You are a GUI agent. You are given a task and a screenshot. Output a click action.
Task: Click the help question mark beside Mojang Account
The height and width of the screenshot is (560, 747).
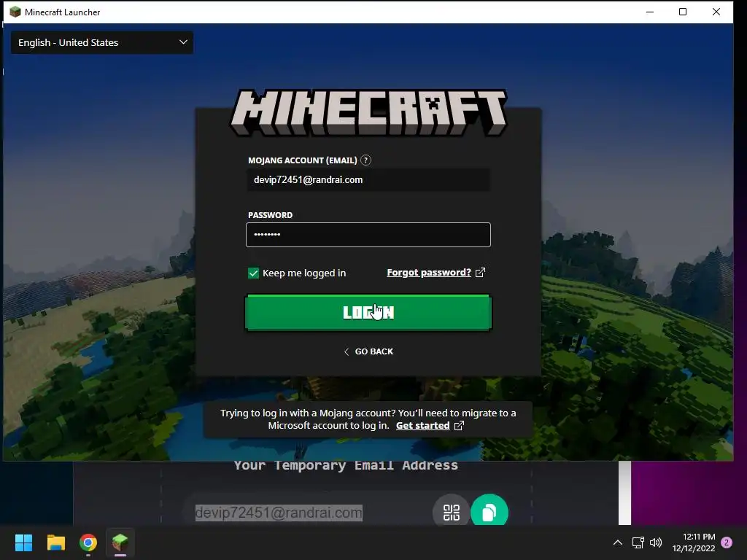click(366, 160)
